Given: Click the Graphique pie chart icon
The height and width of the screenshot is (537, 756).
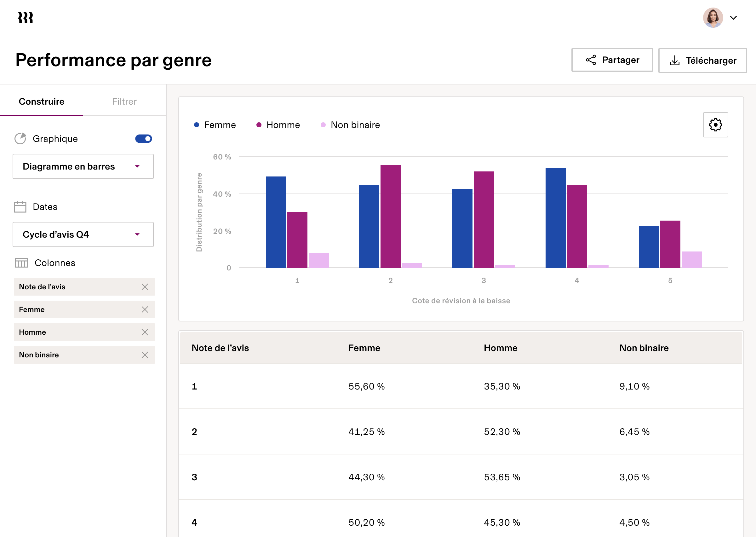Looking at the screenshot, I should coord(20,139).
